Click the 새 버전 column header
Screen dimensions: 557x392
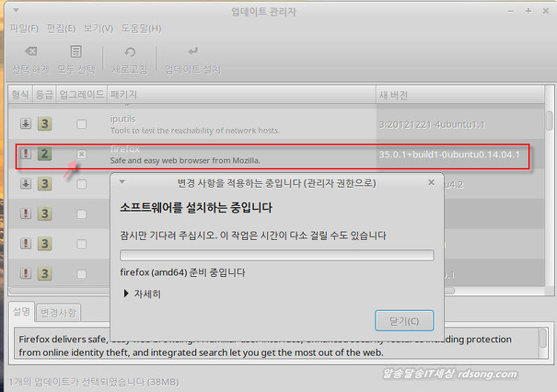(x=394, y=95)
